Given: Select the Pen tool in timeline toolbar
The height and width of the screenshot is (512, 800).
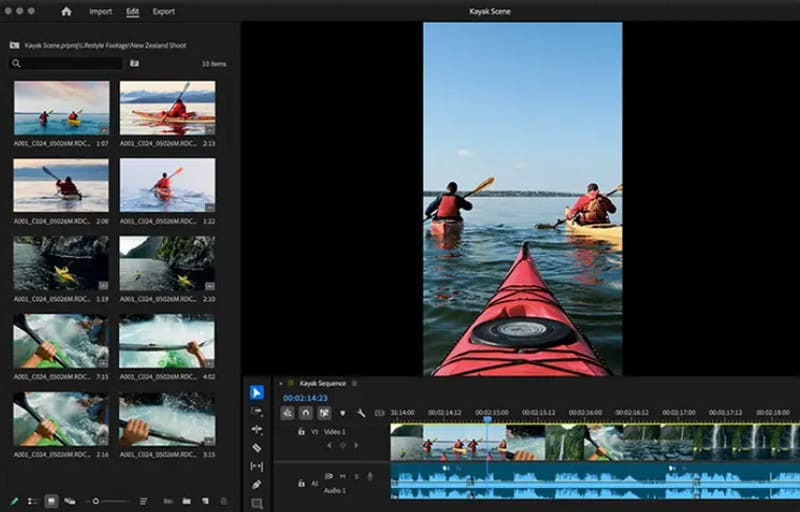Looking at the screenshot, I should tap(257, 484).
